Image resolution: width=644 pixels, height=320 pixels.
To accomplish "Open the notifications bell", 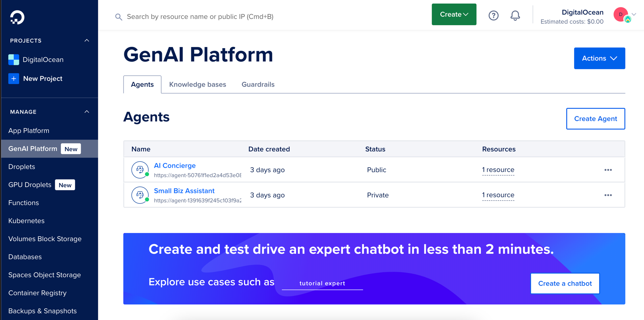I will 515,15.
